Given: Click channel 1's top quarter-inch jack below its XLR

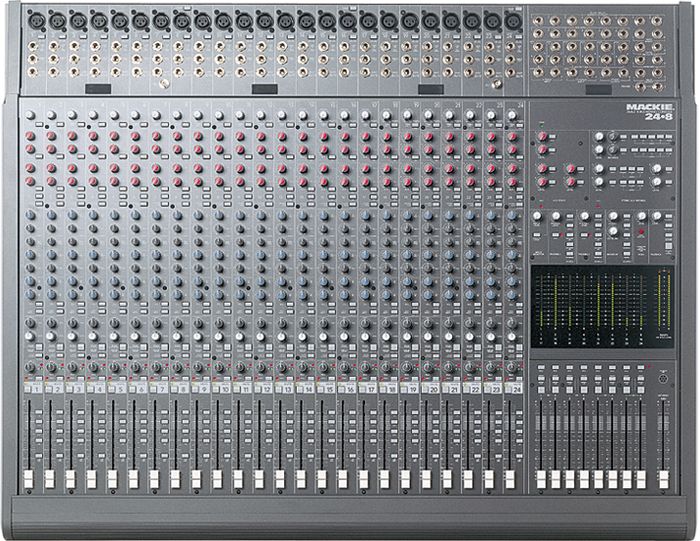Looking at the screenshot, I should click(32, 46).
